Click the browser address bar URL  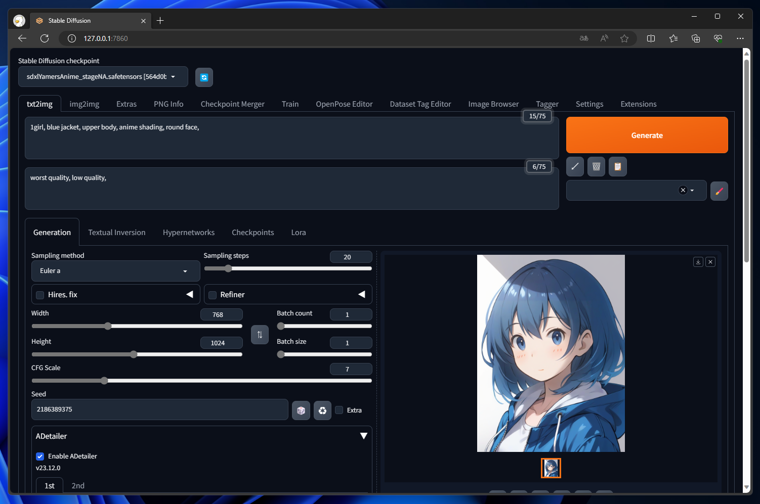click(x=106, y=38)
